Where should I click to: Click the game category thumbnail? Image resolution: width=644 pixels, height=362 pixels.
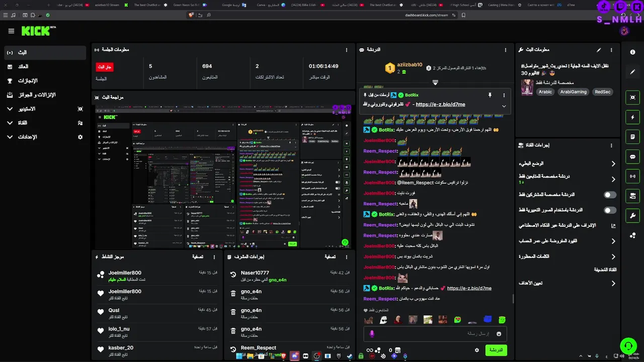click(527, 87)
